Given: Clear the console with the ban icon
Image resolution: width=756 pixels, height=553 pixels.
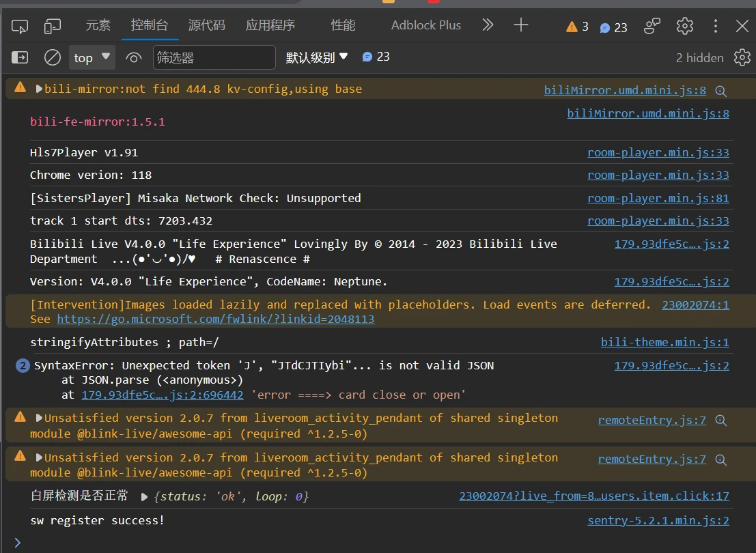Looking at the screenshot, I should click(x=53, y=57).
